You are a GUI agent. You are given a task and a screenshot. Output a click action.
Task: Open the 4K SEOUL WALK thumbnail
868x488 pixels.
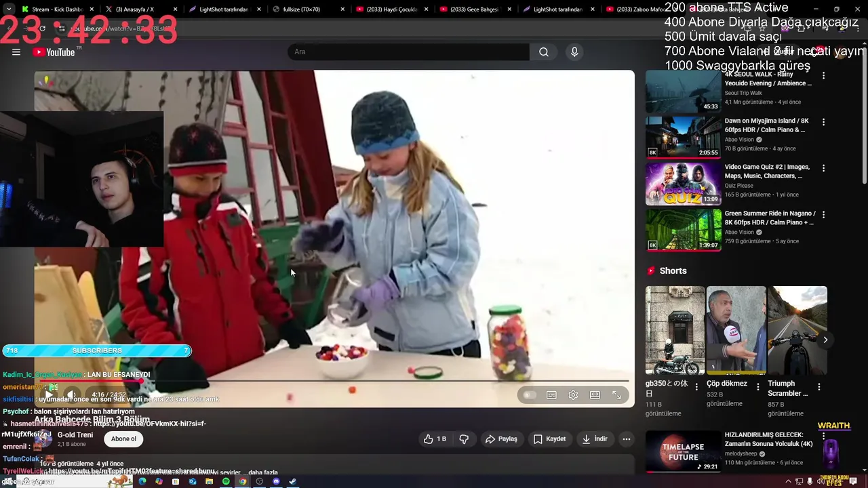tap(683, 91)
